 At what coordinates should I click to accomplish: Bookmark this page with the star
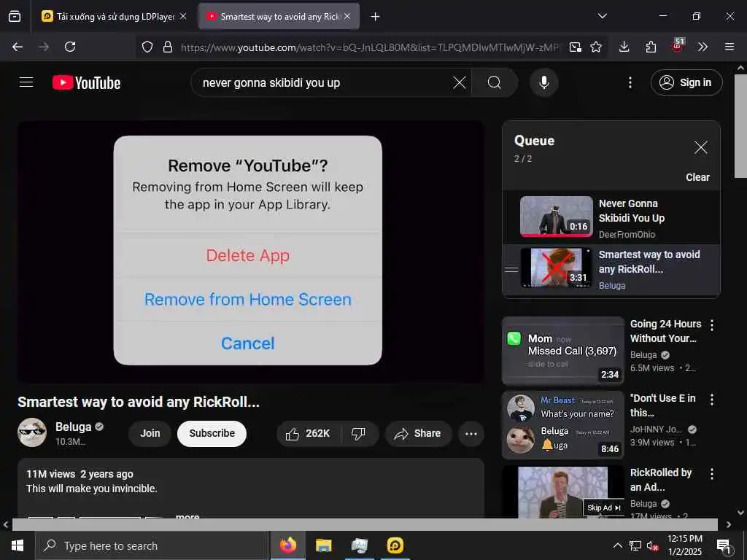pos(596,47)
